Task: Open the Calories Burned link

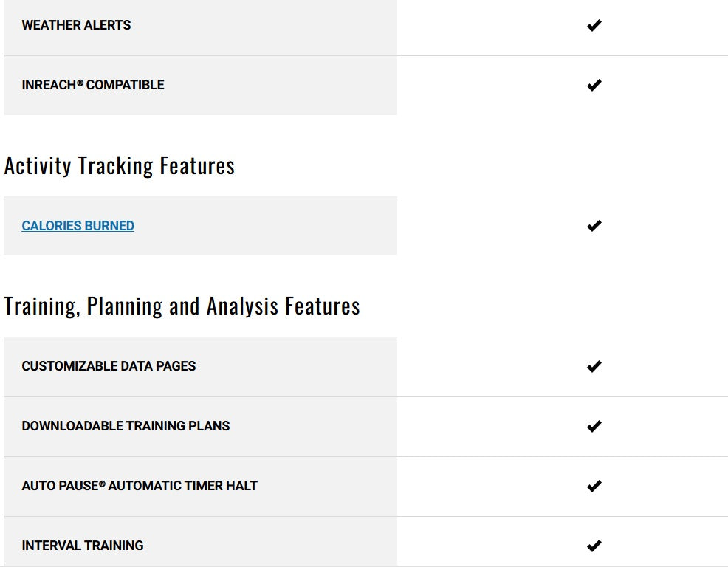Action: pos(78,226)
